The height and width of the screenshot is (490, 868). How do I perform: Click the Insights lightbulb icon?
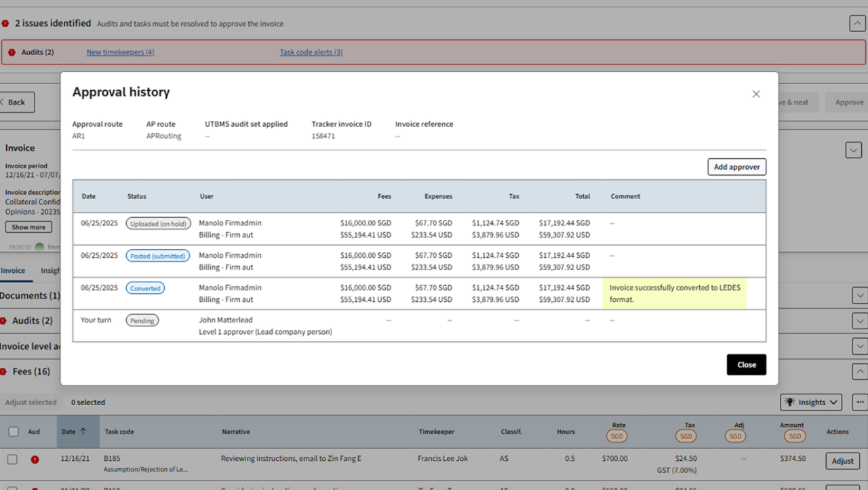click(x=791, y=402)
